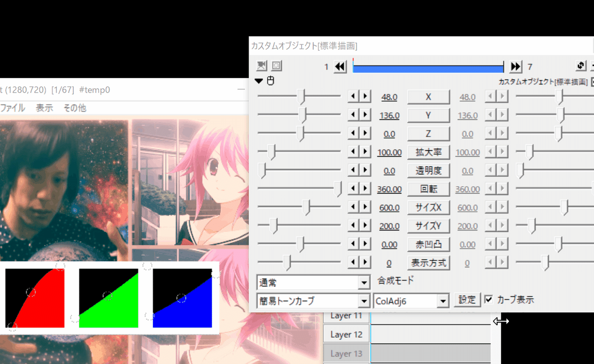Decrease X with its left arrow
Image resolution: width=594 pixels, height=364 pixels.
[x=353, y=96]
